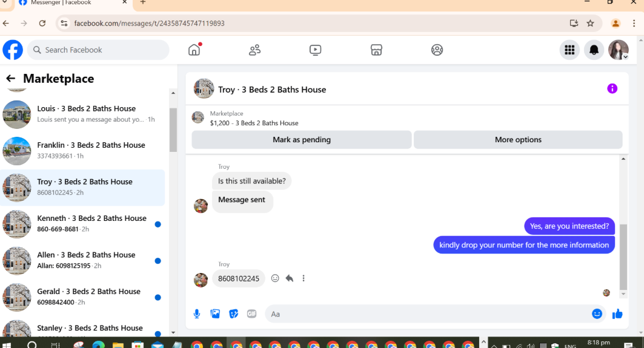Click the 8608102245 message bubble
This screenshot has height=348, width=644.
[x=239, y=278]
